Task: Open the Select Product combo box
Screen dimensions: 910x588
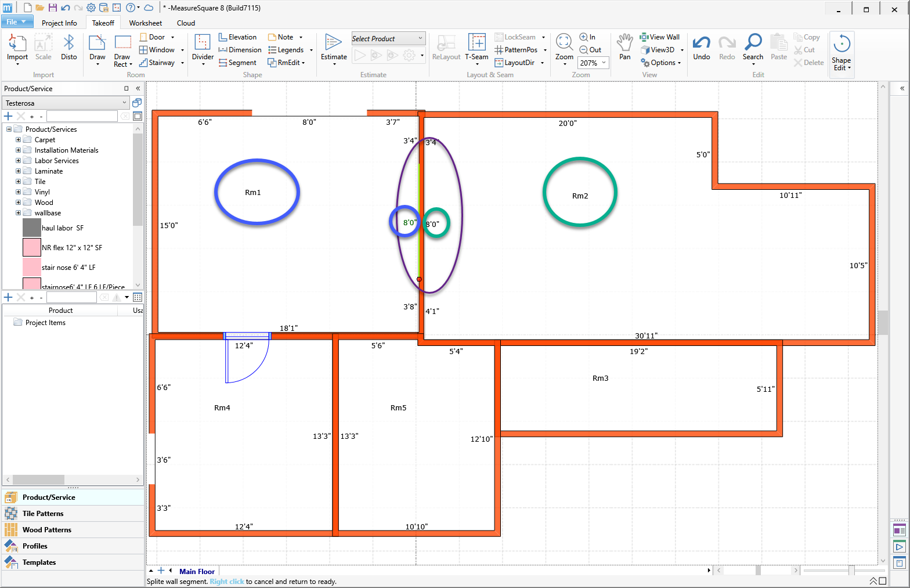Action: (x=388, y=38)
